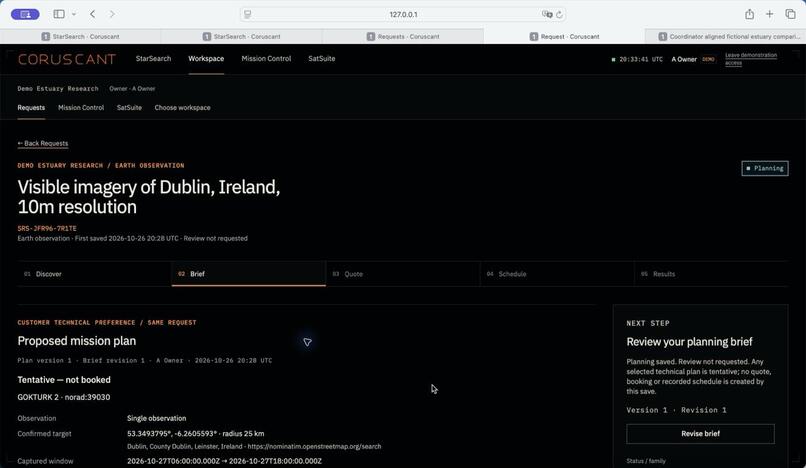Click the request ID SRS-JFR96-7R1TE

pyautogui.click(x=47, y=228)
